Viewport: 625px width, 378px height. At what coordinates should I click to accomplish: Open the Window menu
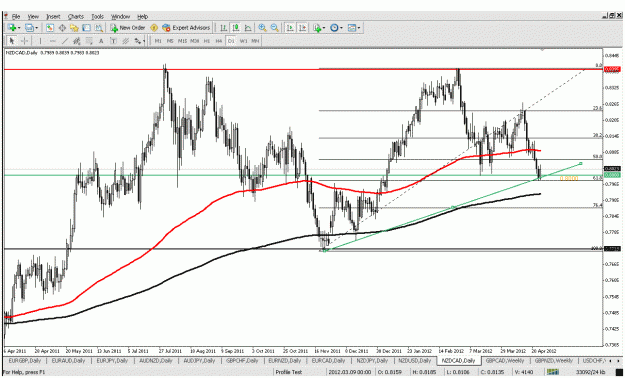(120, 17)
